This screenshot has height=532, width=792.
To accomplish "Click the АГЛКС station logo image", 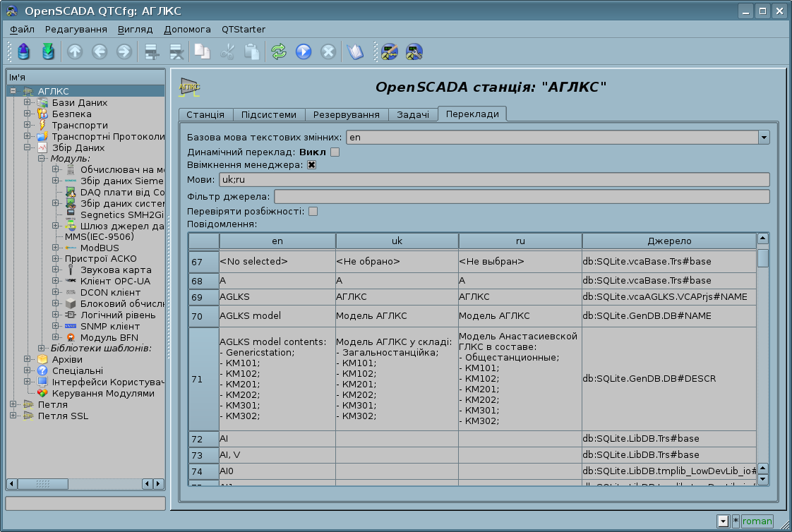I will pyautogui.click(x=189, y=87).
